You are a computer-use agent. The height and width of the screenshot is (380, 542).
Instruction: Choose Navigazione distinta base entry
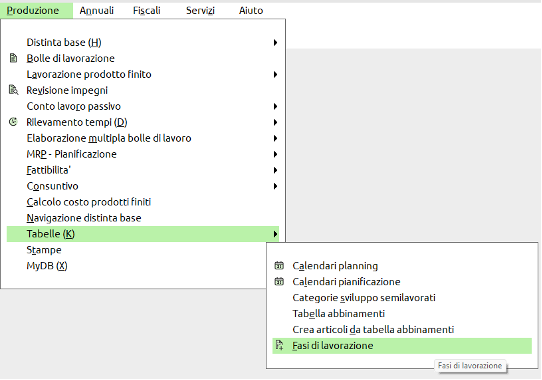click(84, 218)
